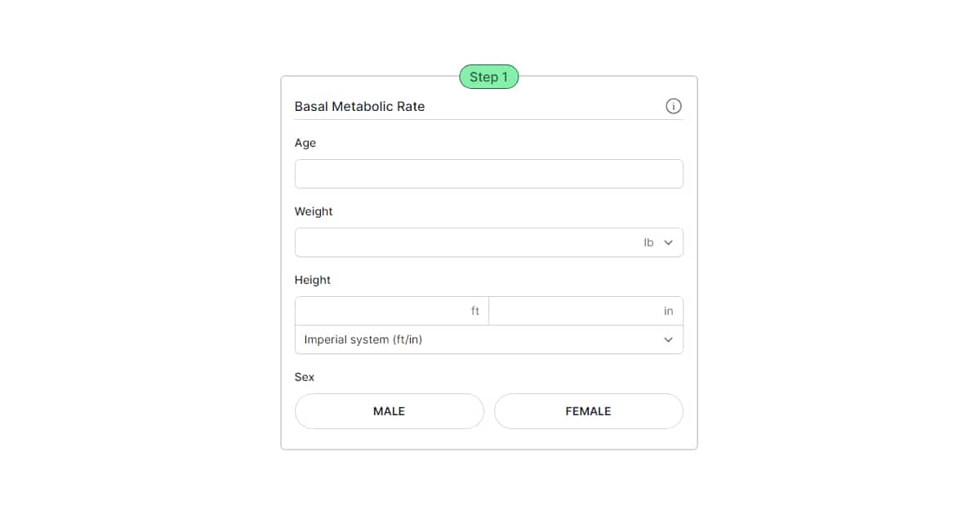Click the info icon beside Basal Metabolic Rate
The image size is (980, 514).
click(x=673, y=106)
